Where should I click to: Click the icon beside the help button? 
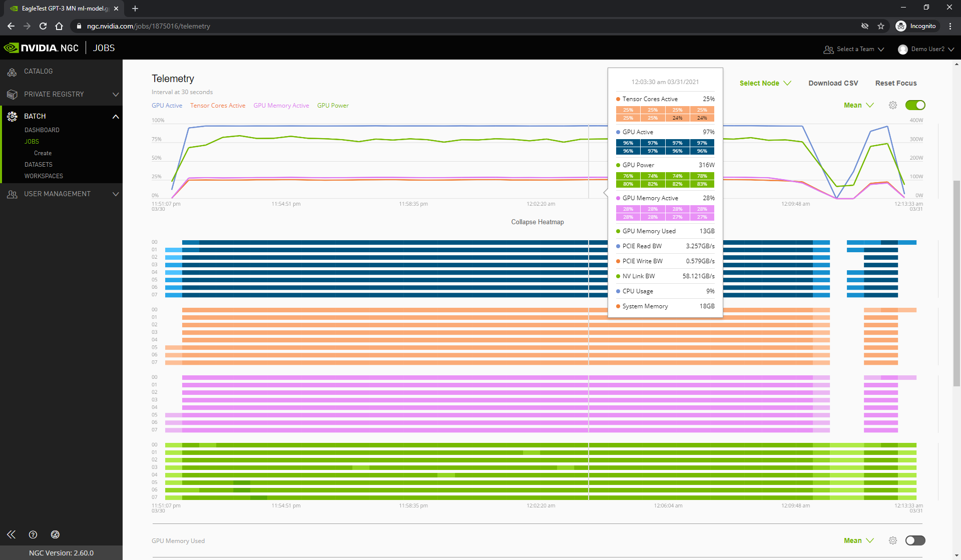click(55, 534)
